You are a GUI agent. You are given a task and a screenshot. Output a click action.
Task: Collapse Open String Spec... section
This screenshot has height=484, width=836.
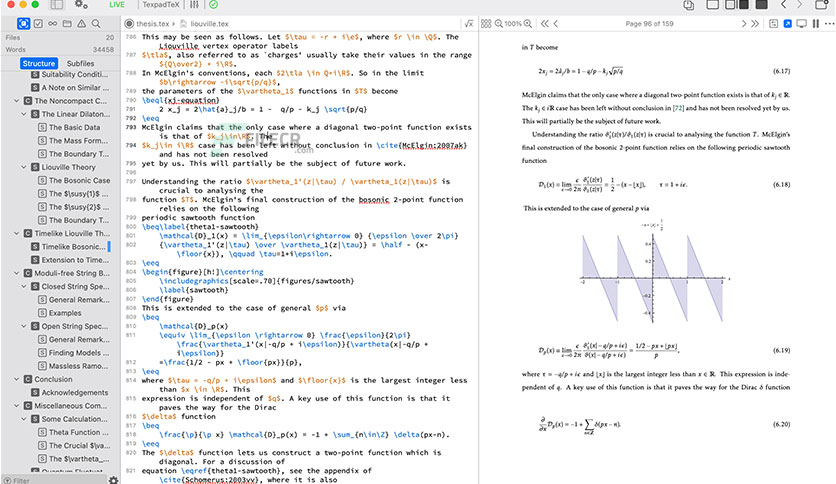pos(24,326)
